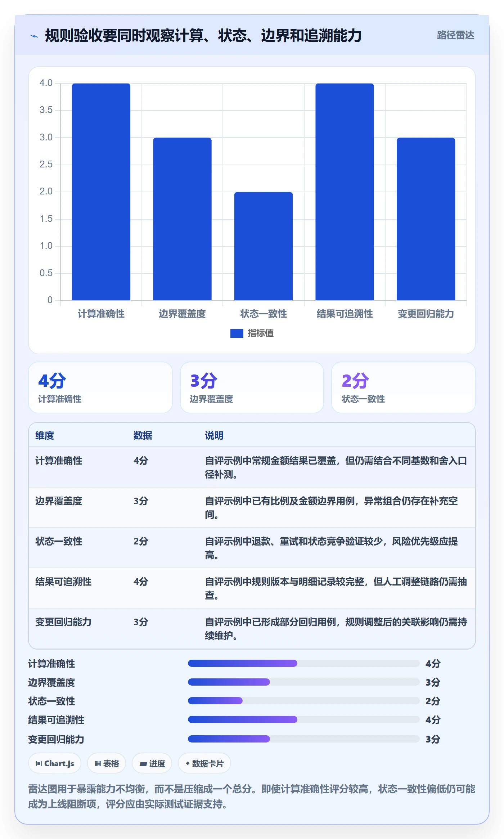Click the 数据 column header
504x839 pixels.
click(x=143, y=435)
